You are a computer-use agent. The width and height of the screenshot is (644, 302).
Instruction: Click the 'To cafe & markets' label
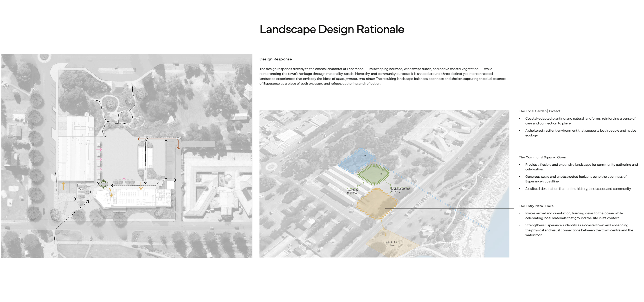pos(352,191)
